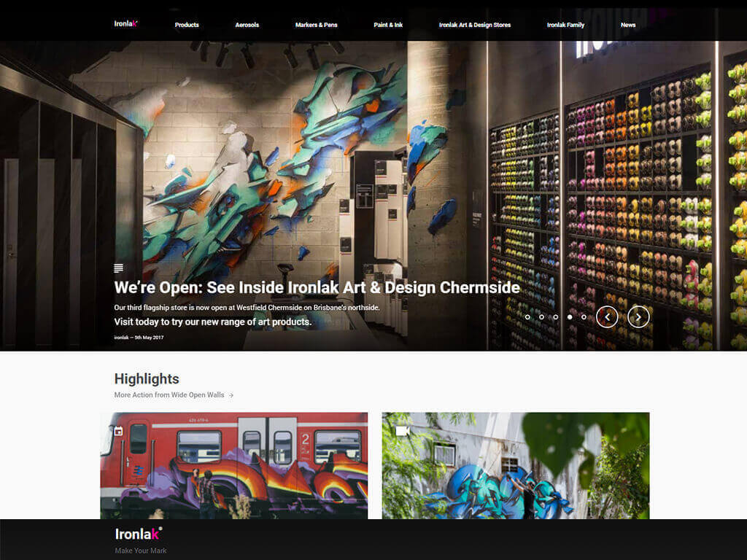Click the video camera icon on the graffiti wall photo
Viewport: 747px width, 560px height.
[403, 431]
